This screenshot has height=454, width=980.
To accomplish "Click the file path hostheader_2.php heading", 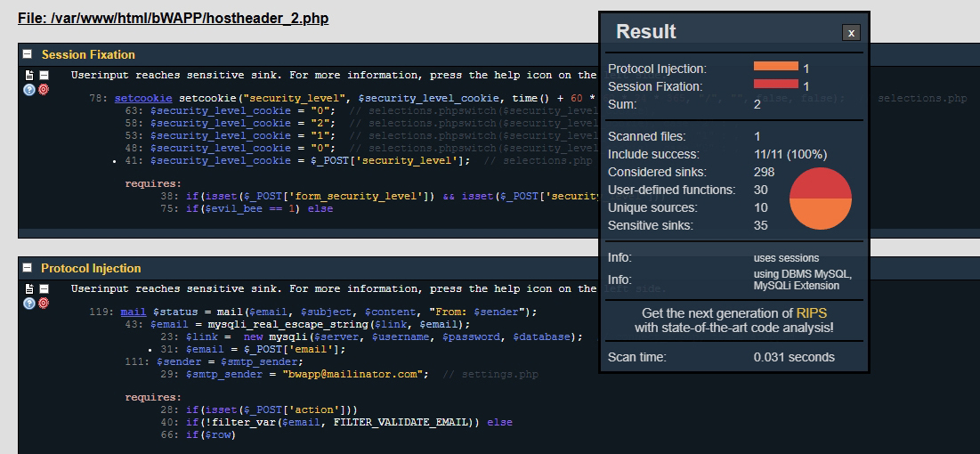I will pyautogui.click(x=173, y=18).
